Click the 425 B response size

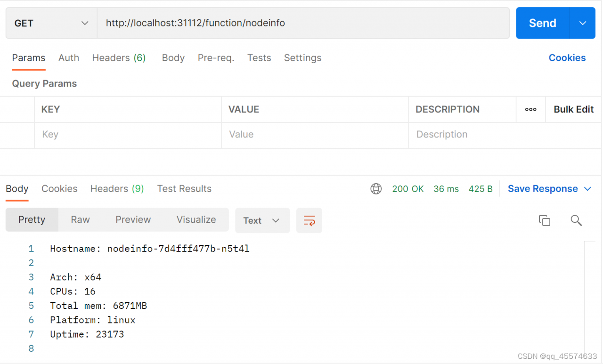click(481, 189)
